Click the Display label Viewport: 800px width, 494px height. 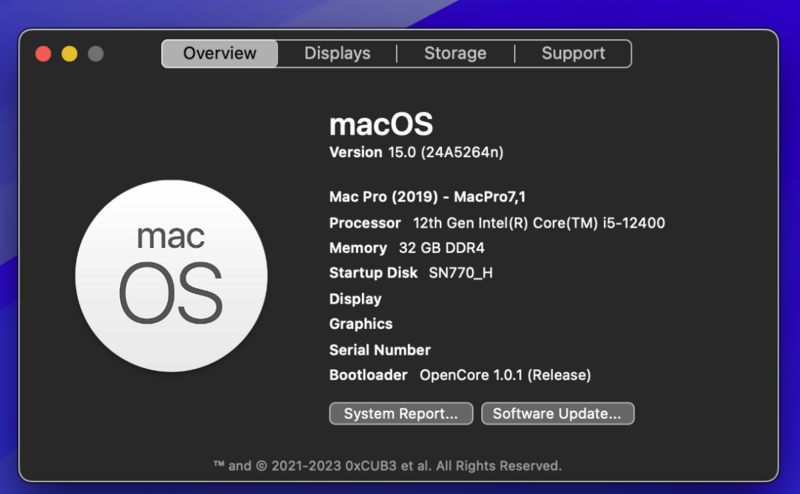[x=355, y=299]
